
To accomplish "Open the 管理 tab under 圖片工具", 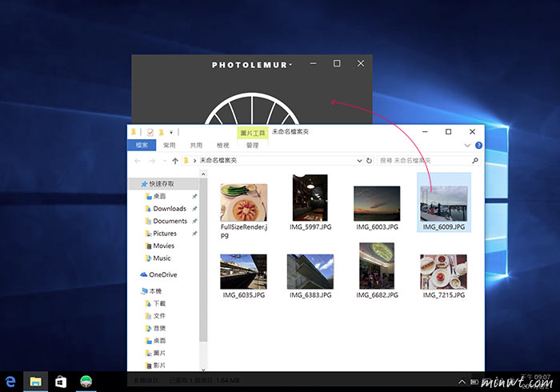I will pyautogui.click(x=252, y=145).
